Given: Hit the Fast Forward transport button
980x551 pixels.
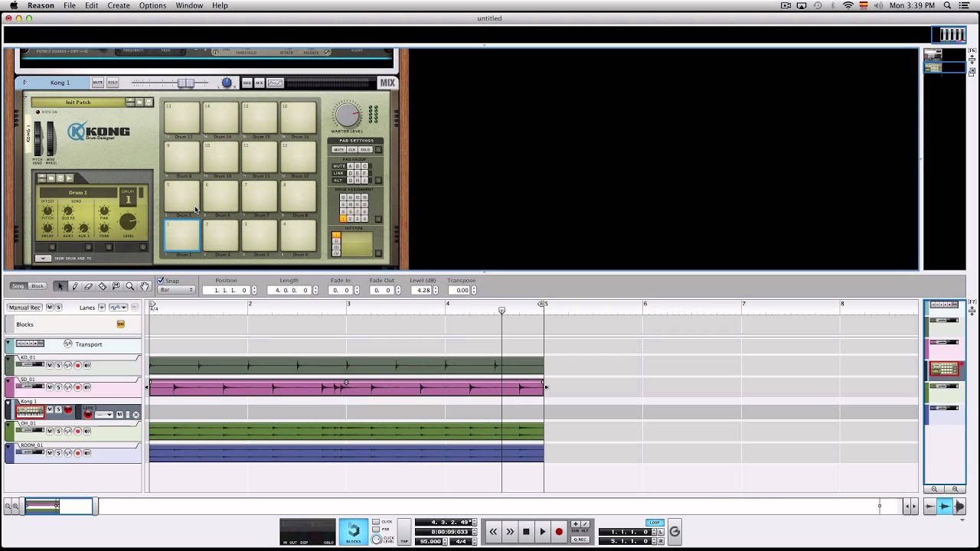Looking at the screenshot, I should 510,531.
